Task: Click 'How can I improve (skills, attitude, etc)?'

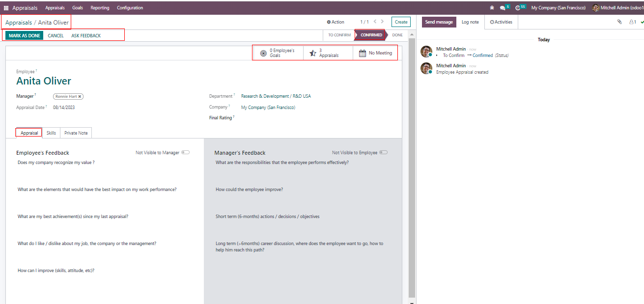Action: tap(56, 271)
